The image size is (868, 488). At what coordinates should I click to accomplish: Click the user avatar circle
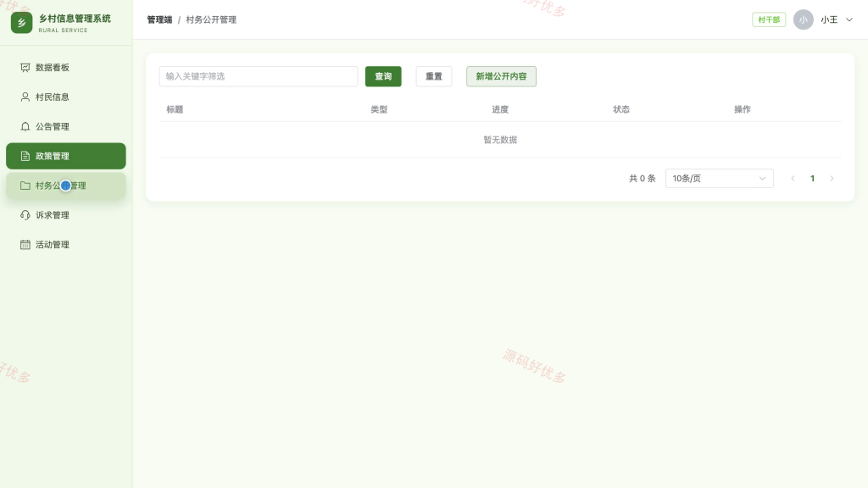[x=804, y=19]
